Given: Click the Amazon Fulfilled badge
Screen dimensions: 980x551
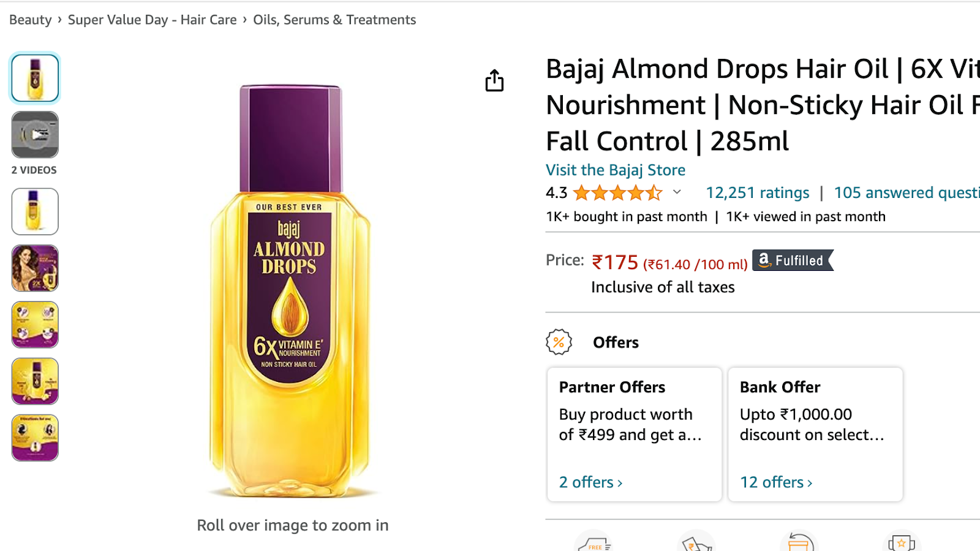Looking at the screenshot, I should point(793,260).
